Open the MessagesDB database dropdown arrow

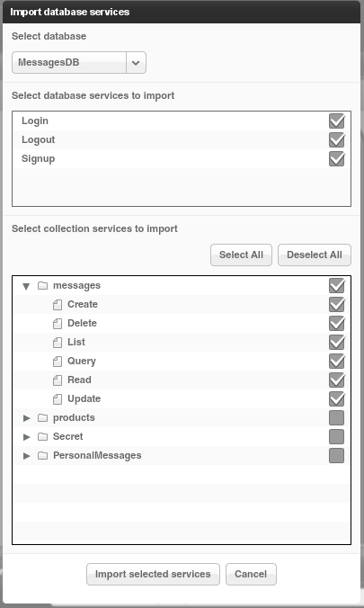(136, 62)
